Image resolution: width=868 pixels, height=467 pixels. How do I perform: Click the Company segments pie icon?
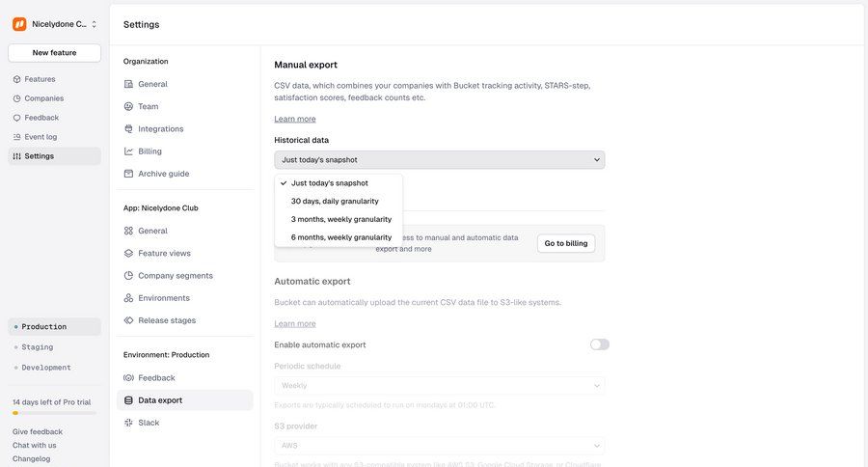pos(128,276)
